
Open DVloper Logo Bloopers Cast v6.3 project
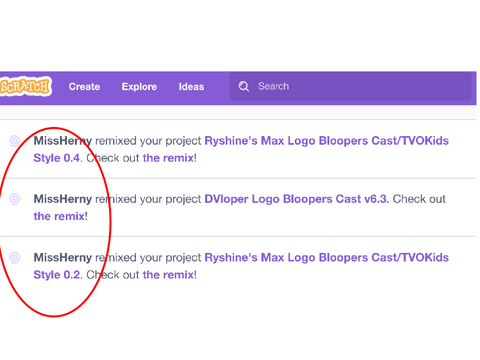pyautogui.click(x=297, y=199)
